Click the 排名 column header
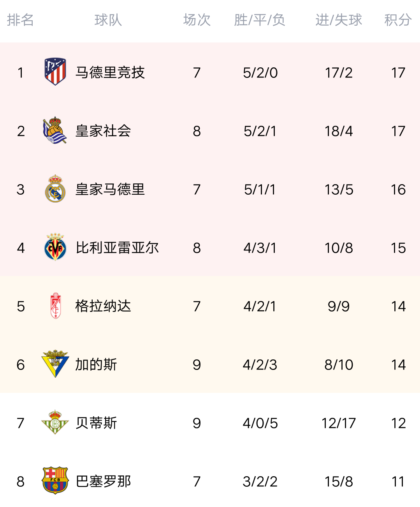Viewport: 420px width, 507px height. (x=20, y=20)
